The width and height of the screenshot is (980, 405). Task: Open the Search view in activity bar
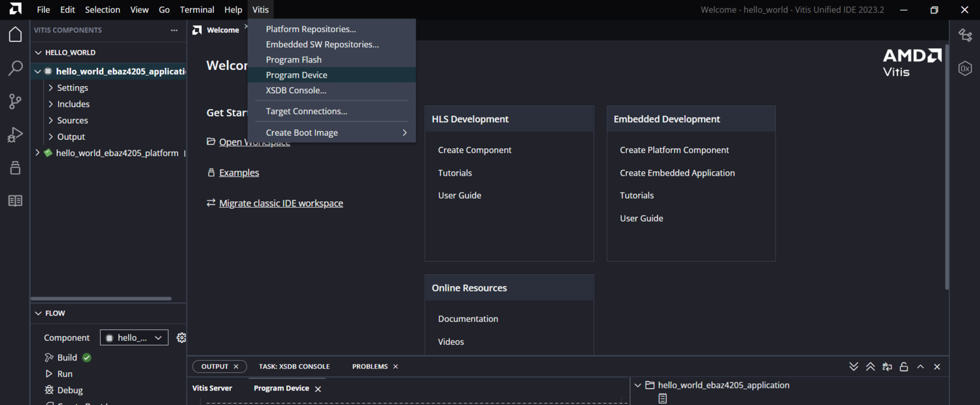click(x=15, y=68)
